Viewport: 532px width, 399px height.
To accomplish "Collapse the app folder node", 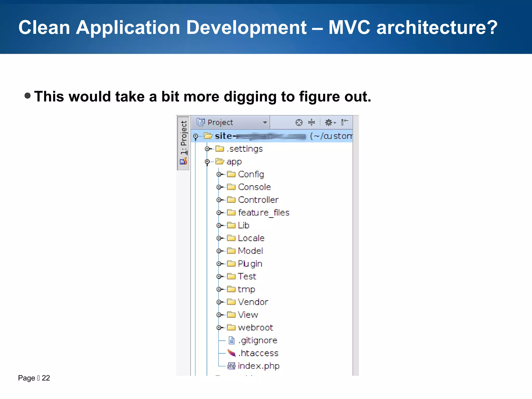I will [207, 162].
